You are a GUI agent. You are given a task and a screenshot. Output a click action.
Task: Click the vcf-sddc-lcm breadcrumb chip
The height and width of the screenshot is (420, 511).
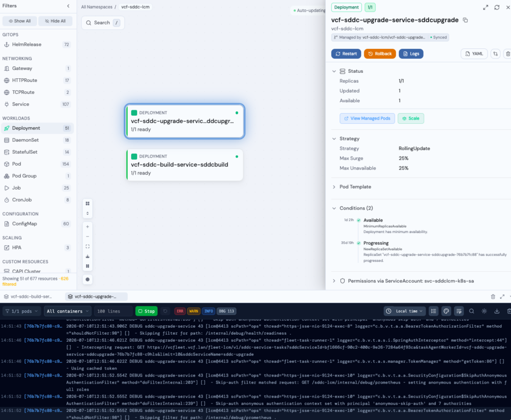point(135,7)
